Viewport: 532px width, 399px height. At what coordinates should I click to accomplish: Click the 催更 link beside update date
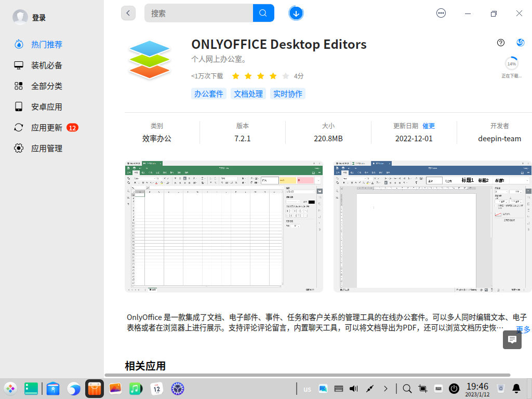[x=429, y=126]
